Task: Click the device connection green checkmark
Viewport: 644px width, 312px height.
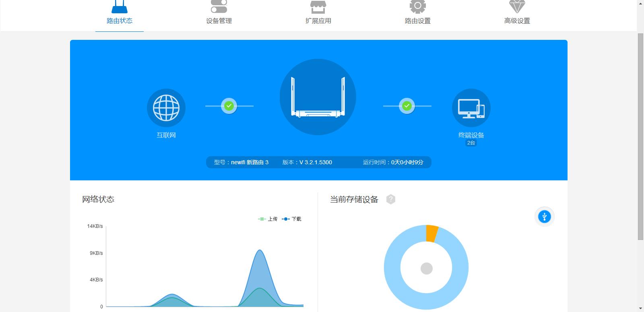Action: point(407,106)
